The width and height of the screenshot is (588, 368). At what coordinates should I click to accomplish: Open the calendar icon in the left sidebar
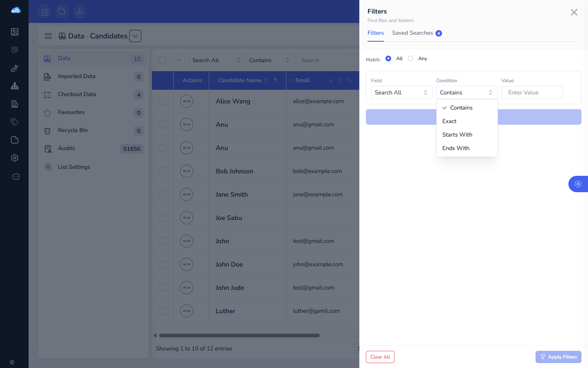[15, 32]
